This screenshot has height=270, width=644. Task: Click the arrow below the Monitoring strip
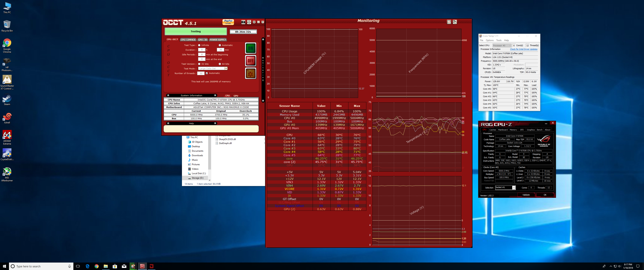[x=263, y=101]
